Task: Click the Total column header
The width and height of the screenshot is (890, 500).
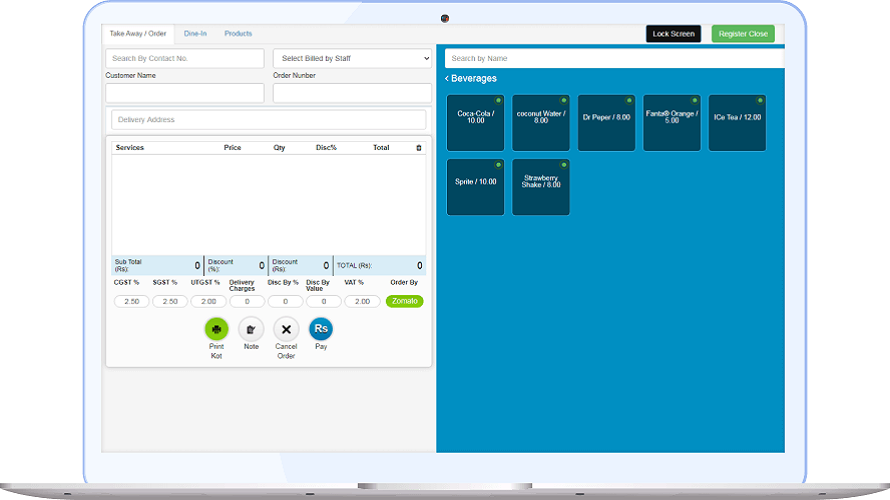Action: (381, 148)
